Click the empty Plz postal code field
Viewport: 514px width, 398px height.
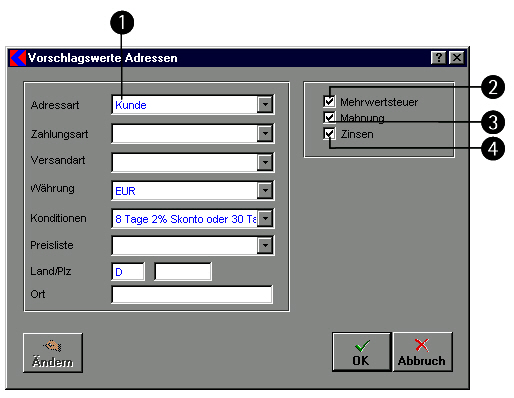tap(183, 272)
